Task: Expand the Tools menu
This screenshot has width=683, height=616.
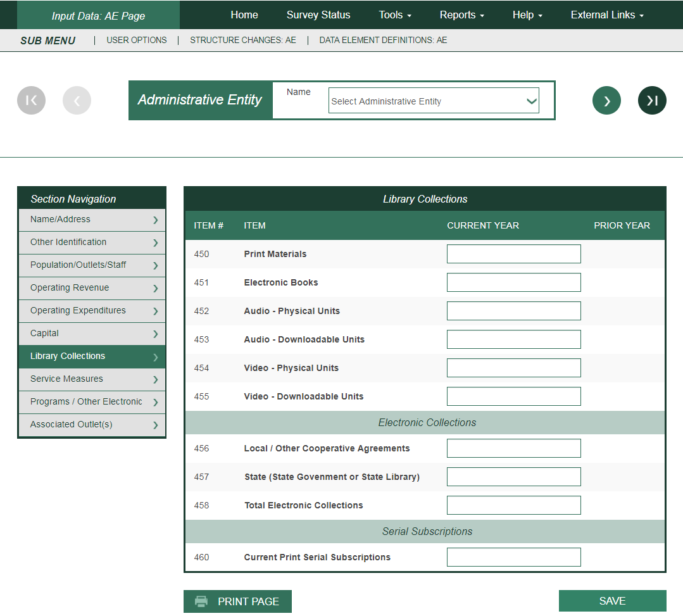Action: tap(395, 15)
